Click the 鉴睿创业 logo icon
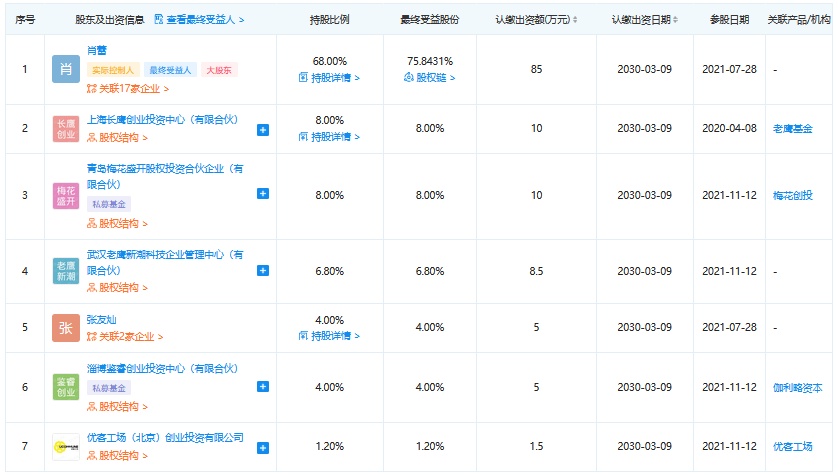This screenshot has height=475, width=838. click(x=66, y=387)
